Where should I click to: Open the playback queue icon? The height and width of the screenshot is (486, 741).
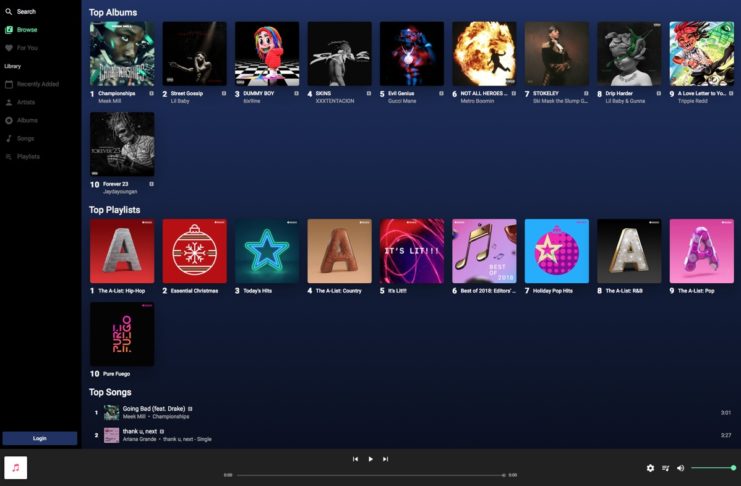pos(665,468)
